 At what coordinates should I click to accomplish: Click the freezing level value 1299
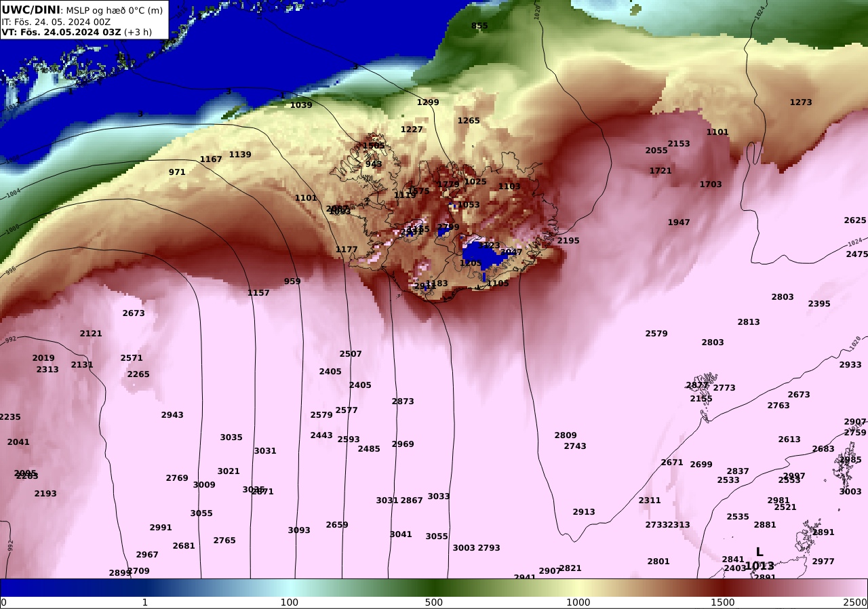pos(428,102)
